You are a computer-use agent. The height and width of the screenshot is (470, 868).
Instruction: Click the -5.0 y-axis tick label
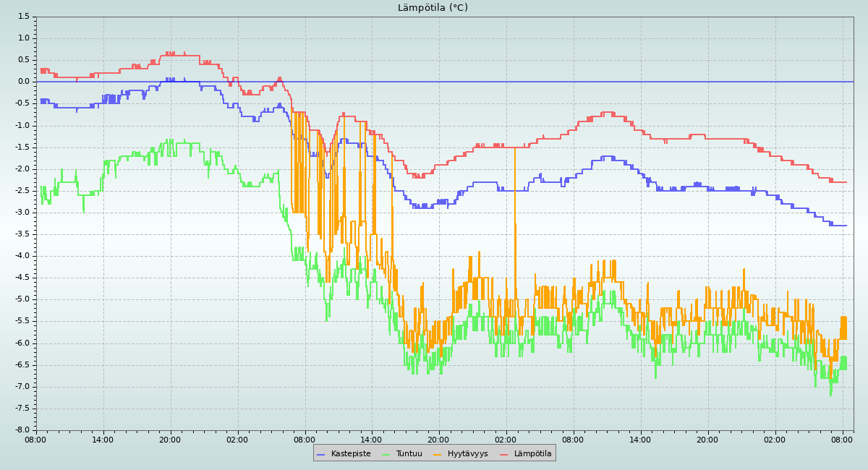coord(22,299)
